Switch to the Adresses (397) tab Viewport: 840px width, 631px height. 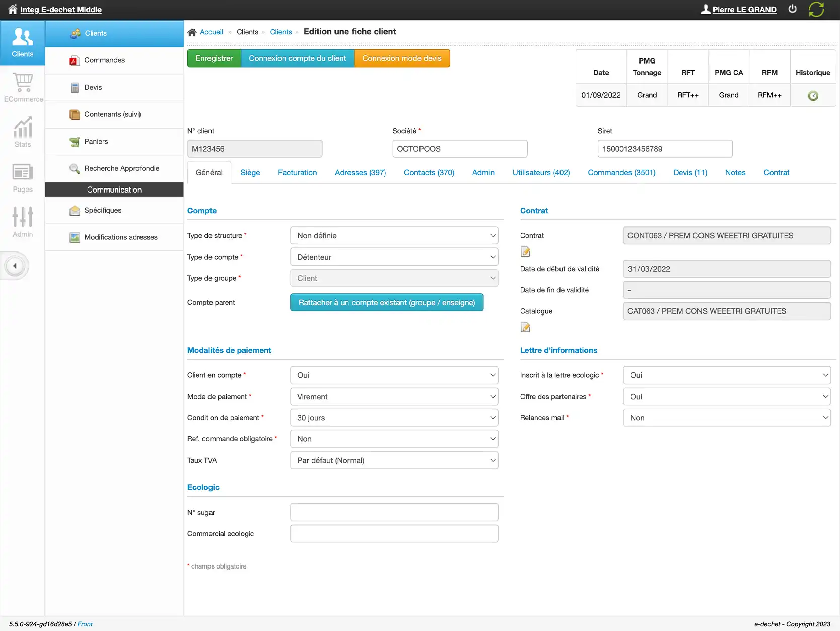click(360, 172)
